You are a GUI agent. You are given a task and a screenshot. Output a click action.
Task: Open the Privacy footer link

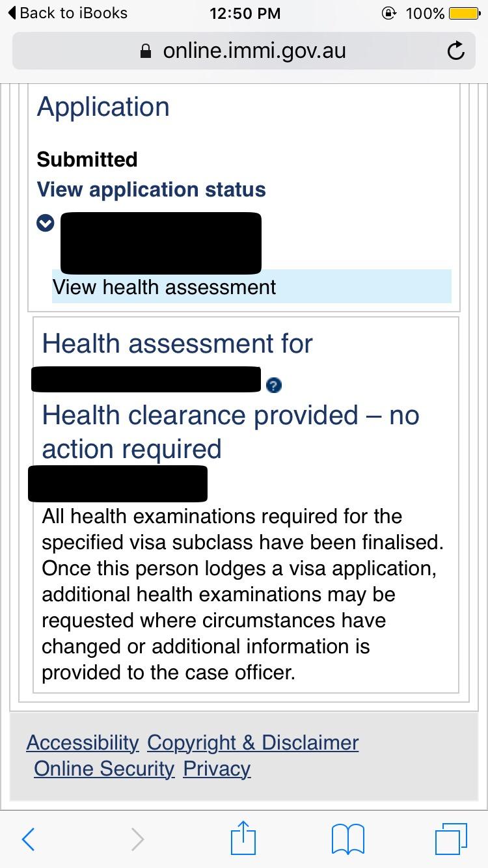[x=217, y=768]
